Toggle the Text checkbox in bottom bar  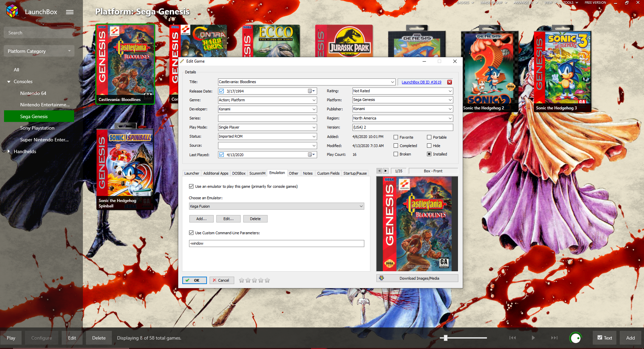click(600, 338)
